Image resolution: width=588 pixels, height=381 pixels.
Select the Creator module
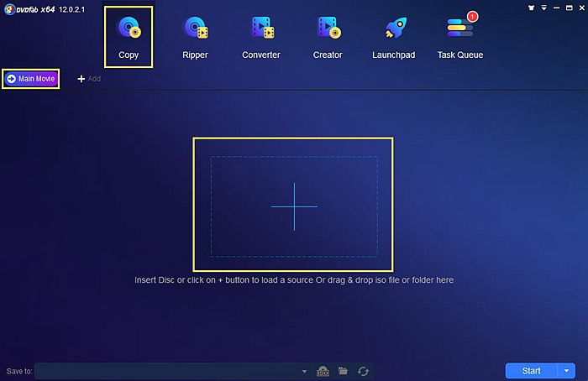pyautogui.click(x=328, y=38)
